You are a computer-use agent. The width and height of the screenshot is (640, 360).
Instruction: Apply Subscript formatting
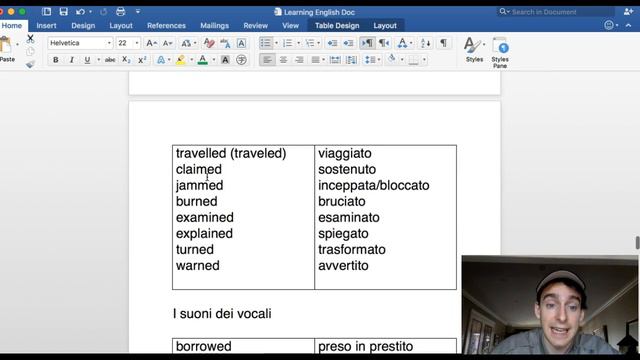[127, 60]
